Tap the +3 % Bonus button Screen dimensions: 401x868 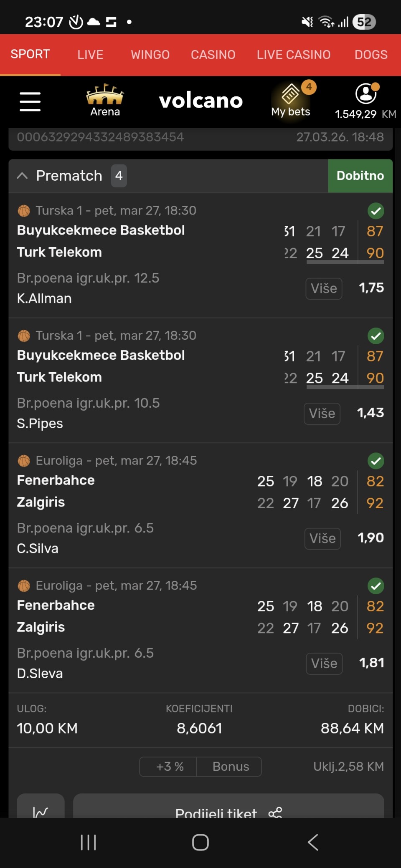200,767
